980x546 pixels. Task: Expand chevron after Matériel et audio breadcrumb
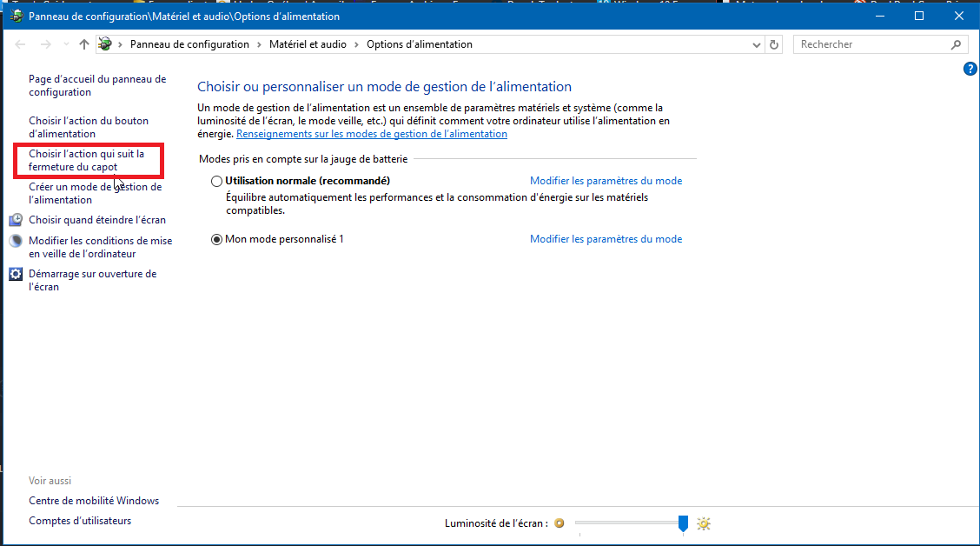(x=356, y=44)
